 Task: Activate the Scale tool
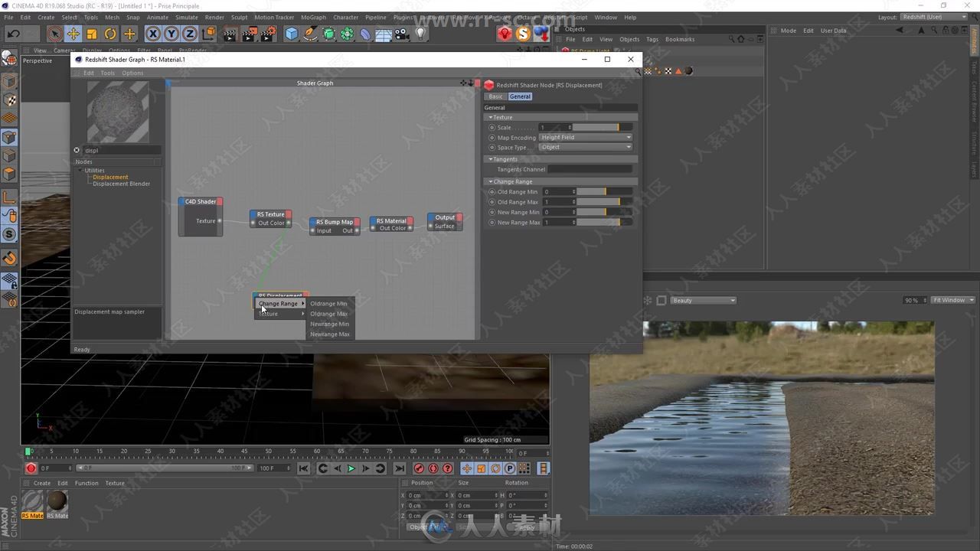click(92, 34)
